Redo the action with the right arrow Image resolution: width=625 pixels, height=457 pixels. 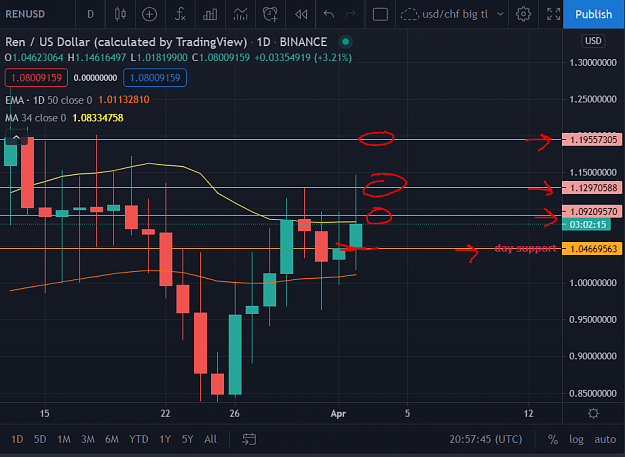click(350, 14)
